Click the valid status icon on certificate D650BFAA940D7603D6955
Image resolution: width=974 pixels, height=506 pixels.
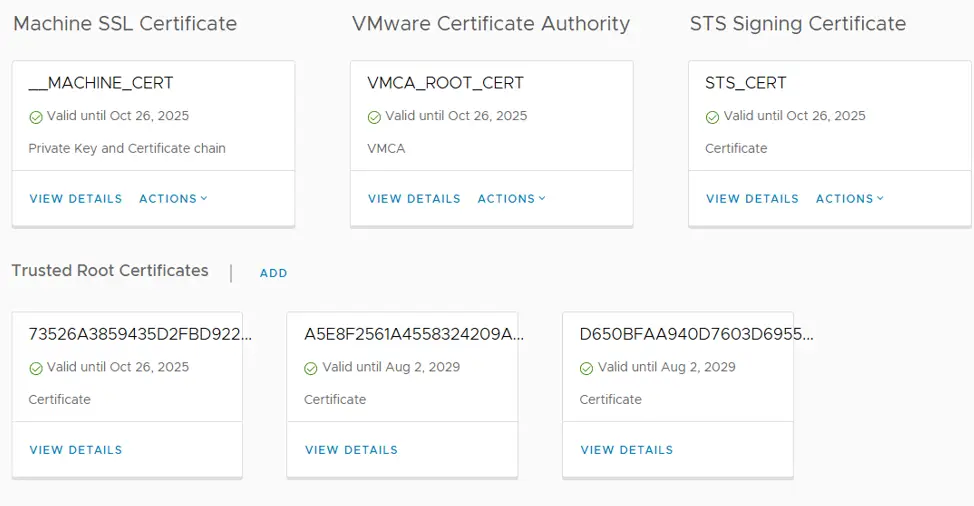pos(586,369)
